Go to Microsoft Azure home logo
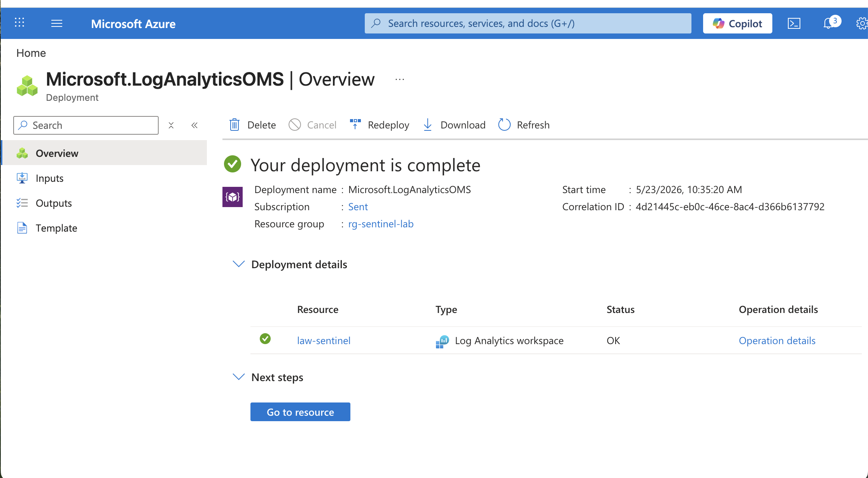Viewport: 868px width, 478px height. [x=133, y=24]
